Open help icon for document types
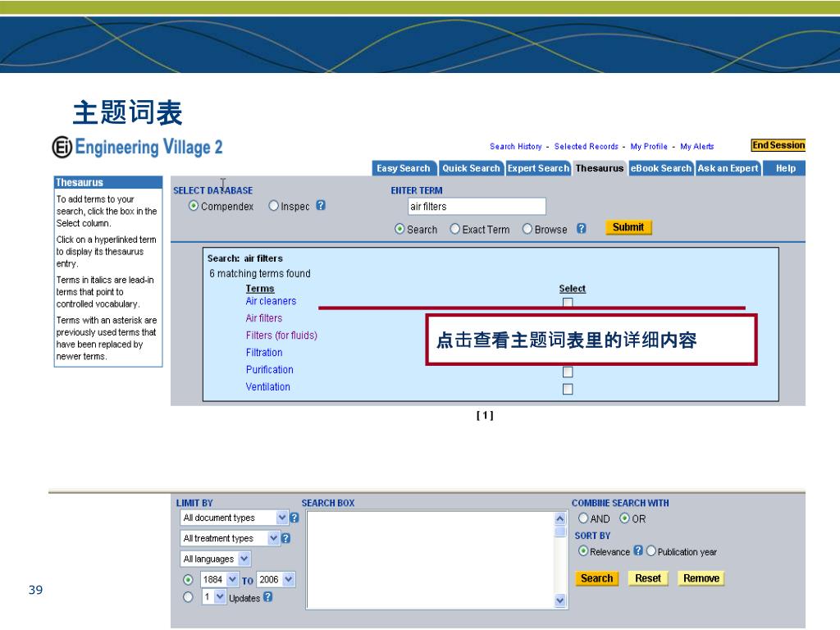This screenshot has height=630, width=840. pyautogui.click(x=294, y=518)
